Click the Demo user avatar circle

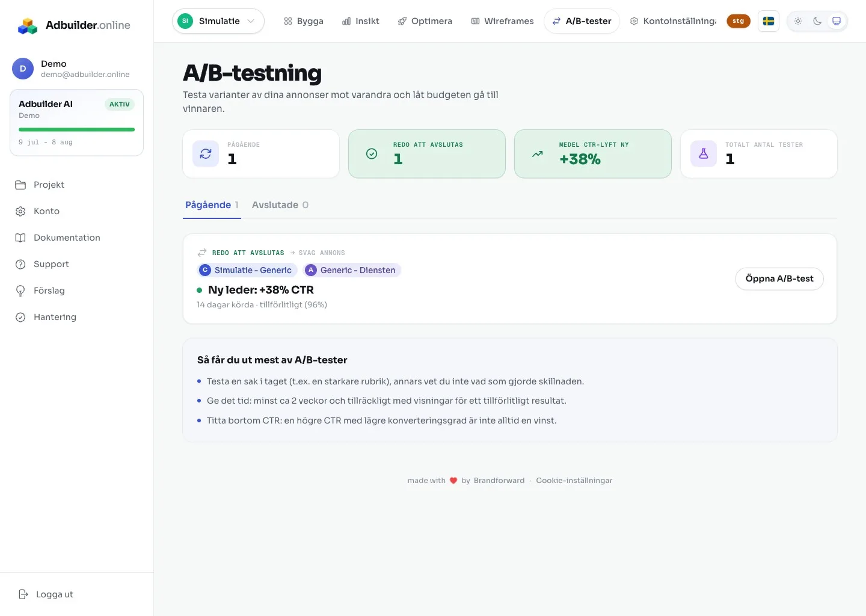(23, 69)
